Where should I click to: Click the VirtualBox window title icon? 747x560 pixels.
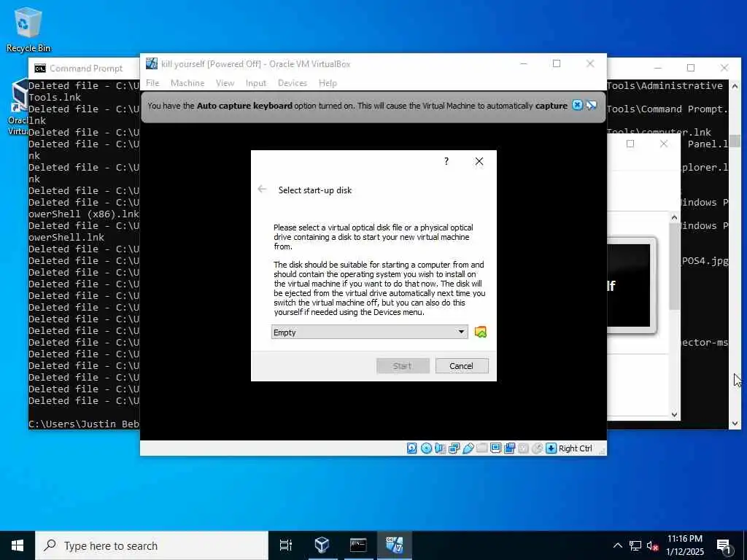coord(152,63)
